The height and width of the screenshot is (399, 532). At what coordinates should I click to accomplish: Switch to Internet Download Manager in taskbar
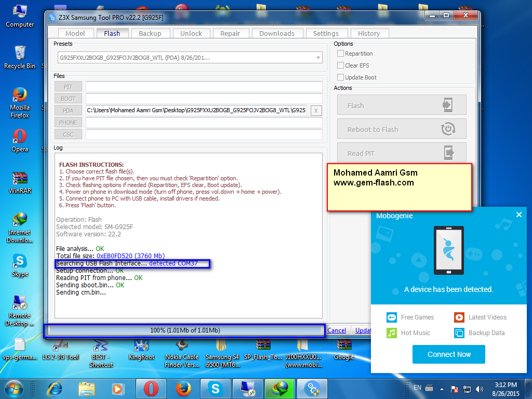click(x=280, y=389)
